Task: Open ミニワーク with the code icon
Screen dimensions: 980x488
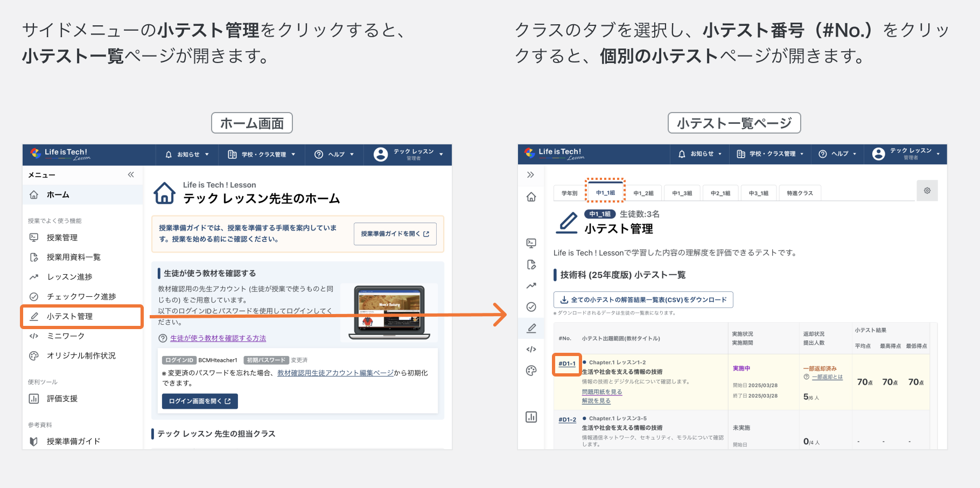Action: point(33,336)
